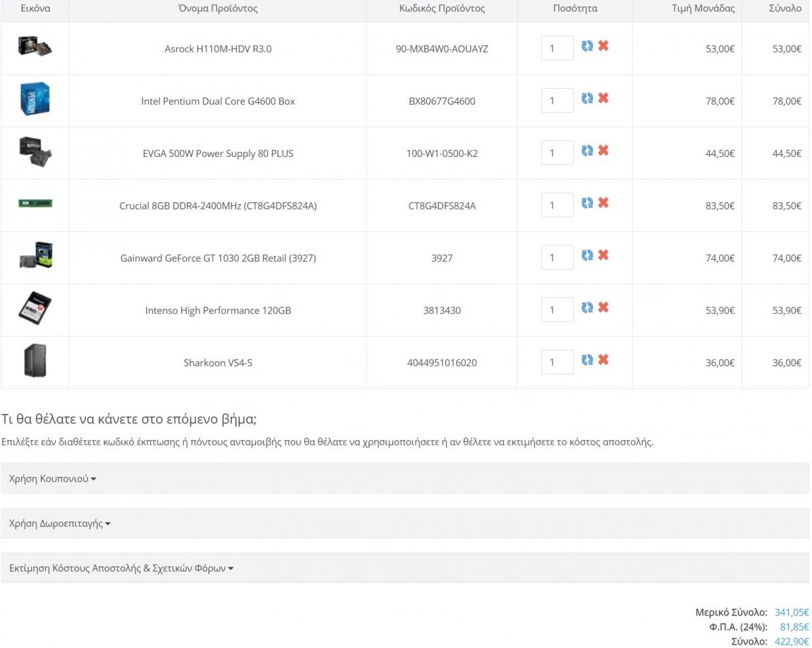Delete Gainward GeForce GT 1030 from cart
The height and width of the screenshot is (648, 812).
[604, 254]
